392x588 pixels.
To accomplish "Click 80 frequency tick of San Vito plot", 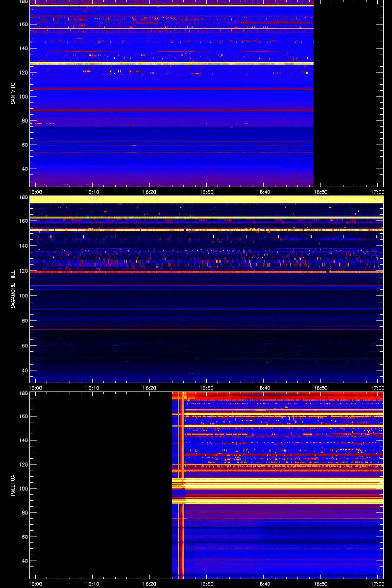I will [x=24, y=121].
